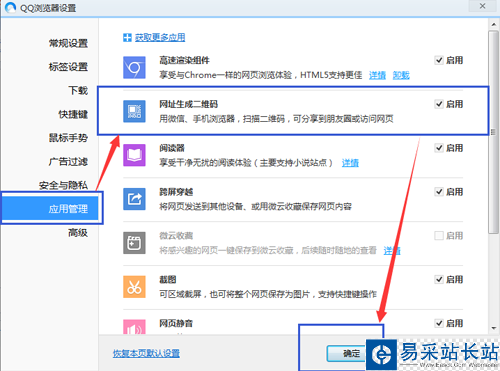
Task: Click the 高速渲染组件 title text
Action: click(184, 60)
